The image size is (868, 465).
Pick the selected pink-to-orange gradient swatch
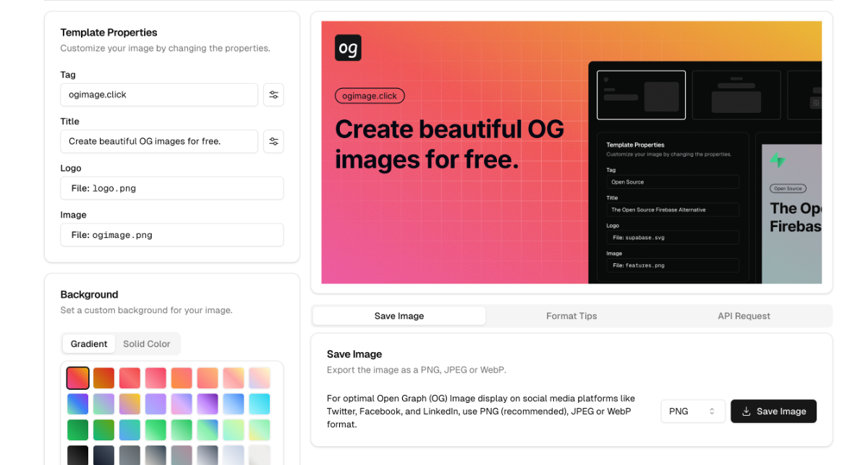pos(77,377)
